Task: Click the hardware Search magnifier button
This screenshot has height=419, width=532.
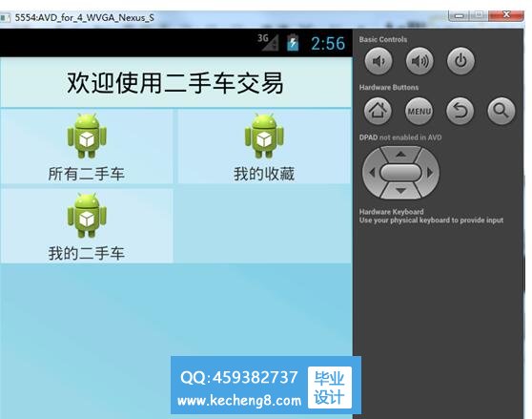Action: 501,111
